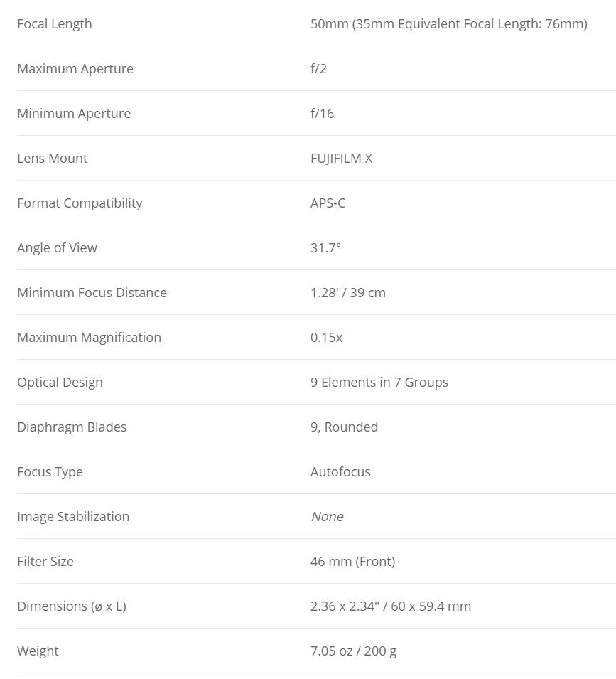Image resolution: width=616 pixels, height=679 pixels.
Task: Click the f/2 maximum aperture value
Action: pos(318,69)
